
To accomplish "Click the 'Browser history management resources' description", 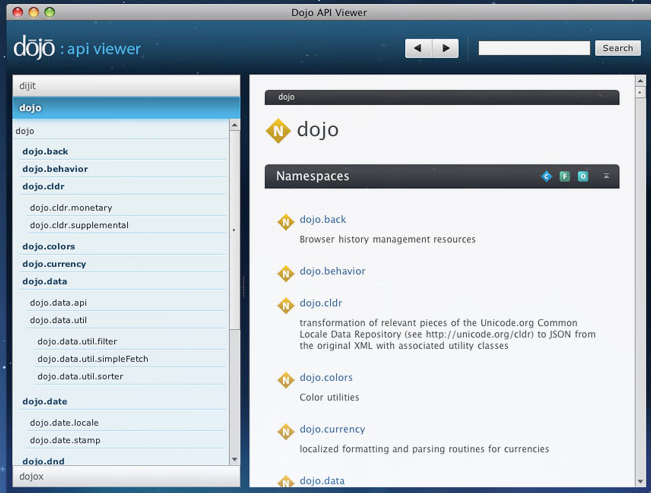I will point(387,239).
